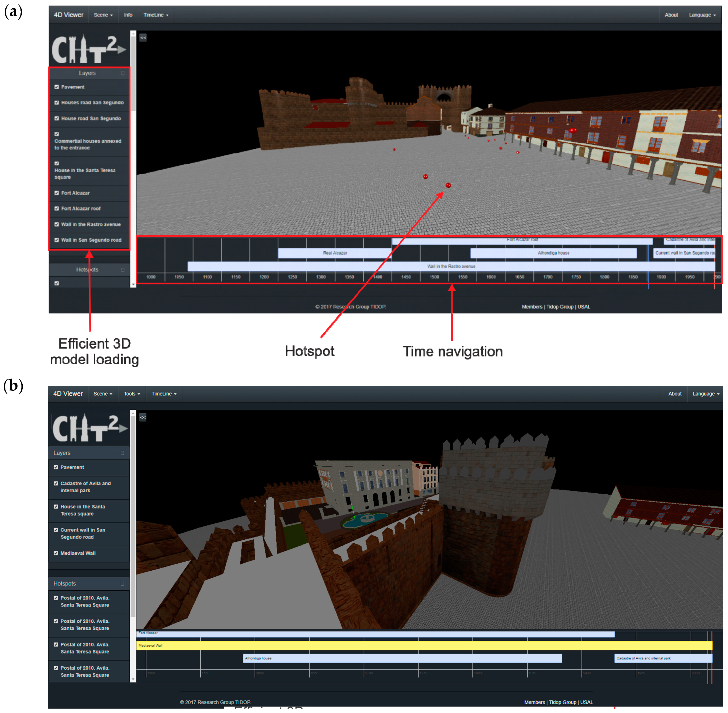The width and height of the screenshot is (728, 713).
Task: Toggle the Mediaeval Wall layer checkbox
Action: point(56,553)
